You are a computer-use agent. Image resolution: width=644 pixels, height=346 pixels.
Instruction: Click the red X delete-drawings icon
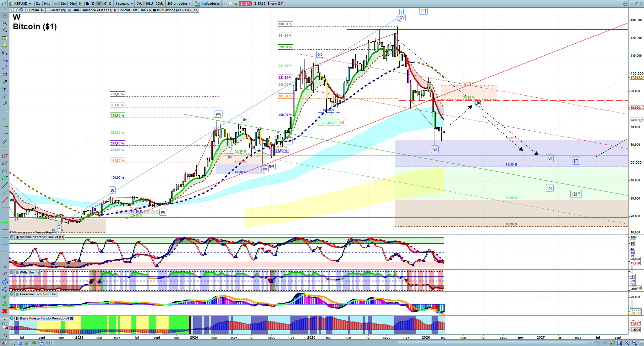tap(5, 311)
